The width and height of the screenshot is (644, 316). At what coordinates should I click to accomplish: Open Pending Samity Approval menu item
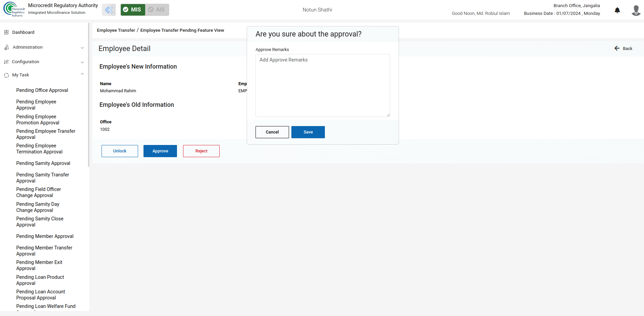click(43, 163)
